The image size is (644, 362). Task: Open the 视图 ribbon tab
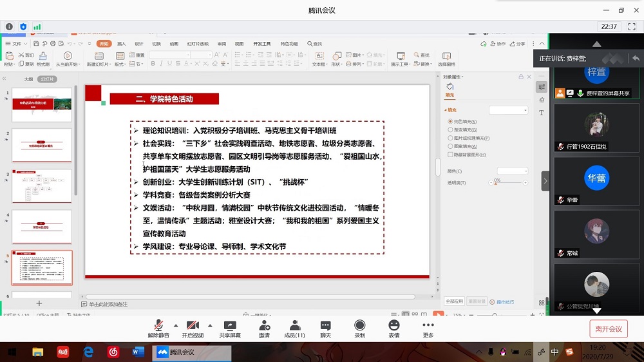coord(239,44)
